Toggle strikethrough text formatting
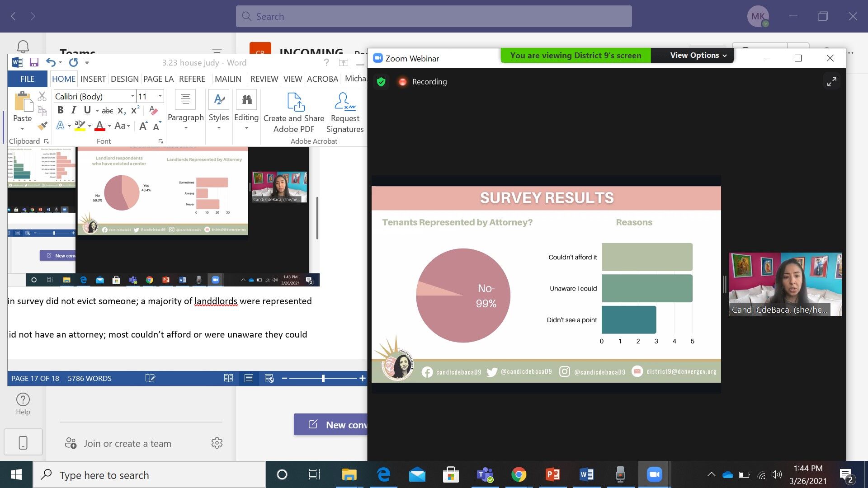Screen dimensions: 868x488 (107, 111)
